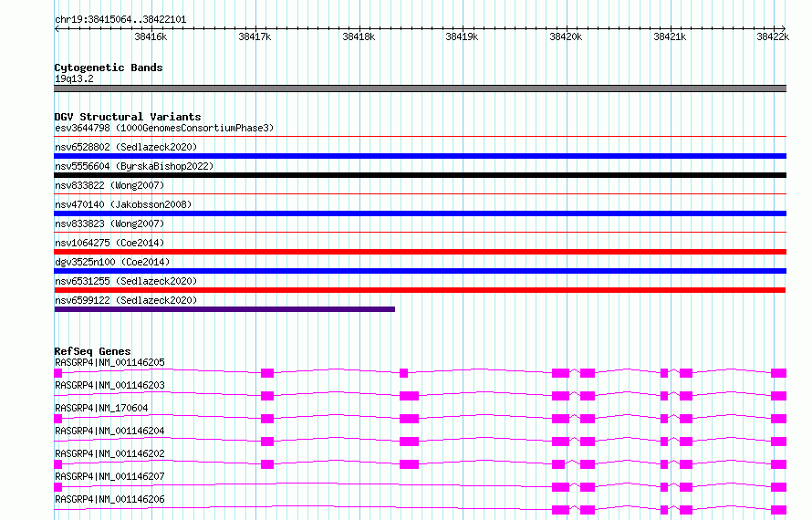Click the 19q13.2 band label
The height and width of the screenshot is (520, 812).
pyautogui.click(x=74, y=78)
